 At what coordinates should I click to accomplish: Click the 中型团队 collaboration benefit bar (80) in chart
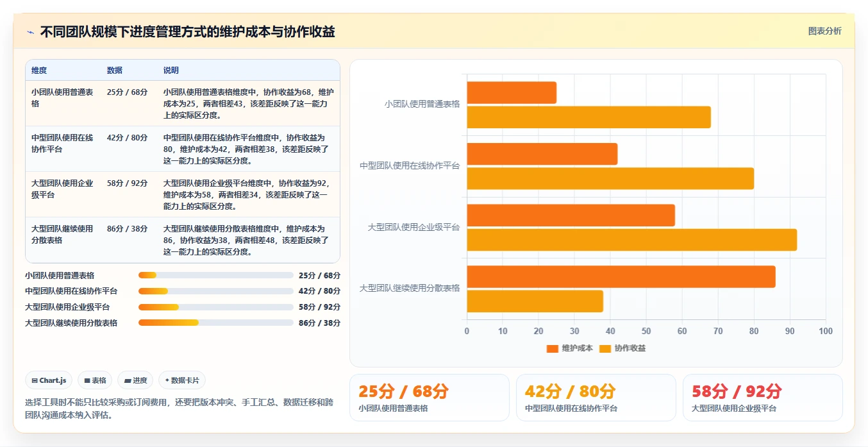(x=610, y=178)
